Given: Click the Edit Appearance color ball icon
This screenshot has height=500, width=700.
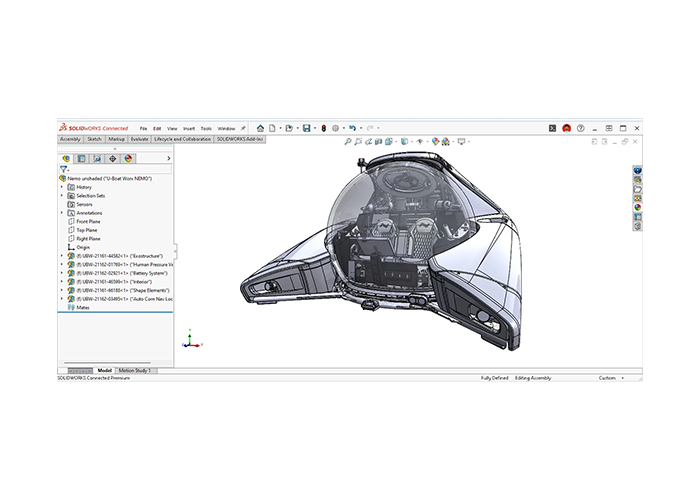Looking at the screenshot, I should click(435, 142).
